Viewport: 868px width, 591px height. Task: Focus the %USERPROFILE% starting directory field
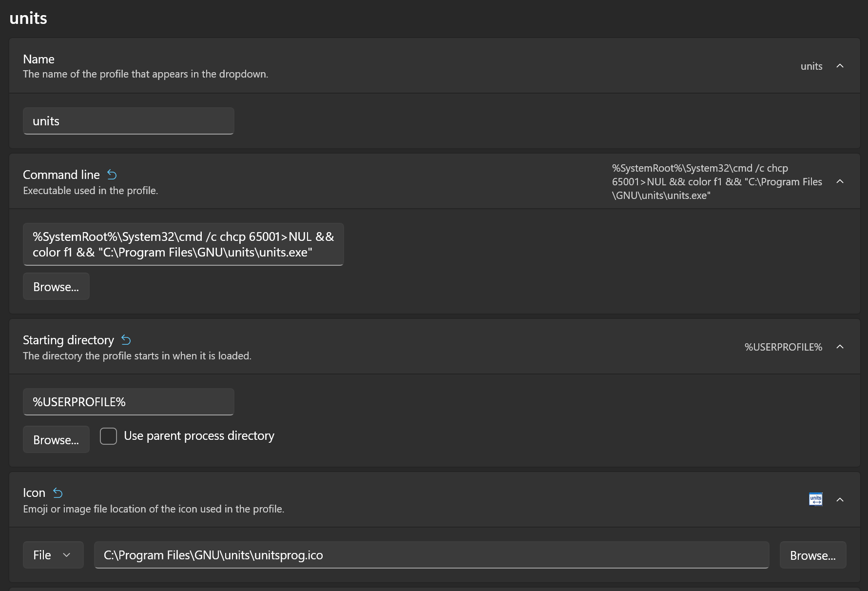pos(129,402)
